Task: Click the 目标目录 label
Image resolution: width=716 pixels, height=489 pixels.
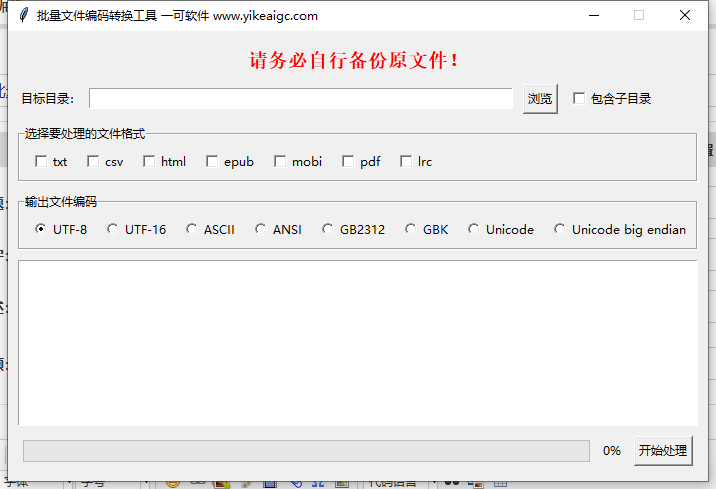Action: 47,99
